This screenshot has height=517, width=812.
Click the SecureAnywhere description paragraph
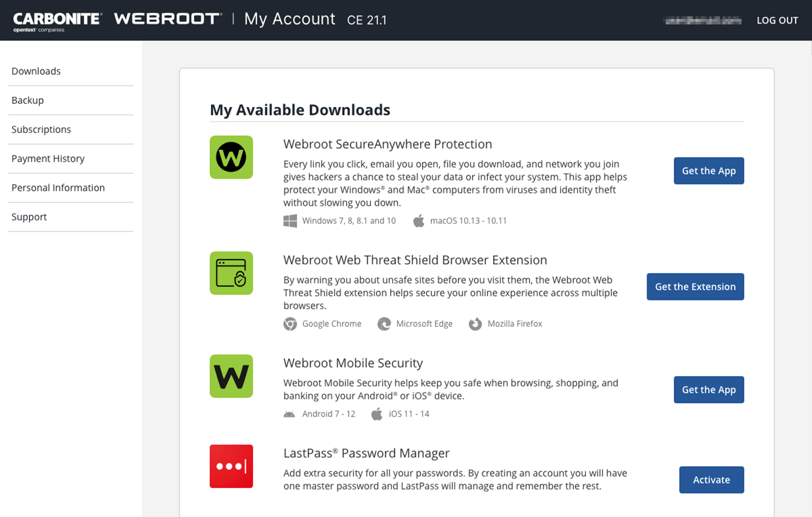[x=455, y=184]
